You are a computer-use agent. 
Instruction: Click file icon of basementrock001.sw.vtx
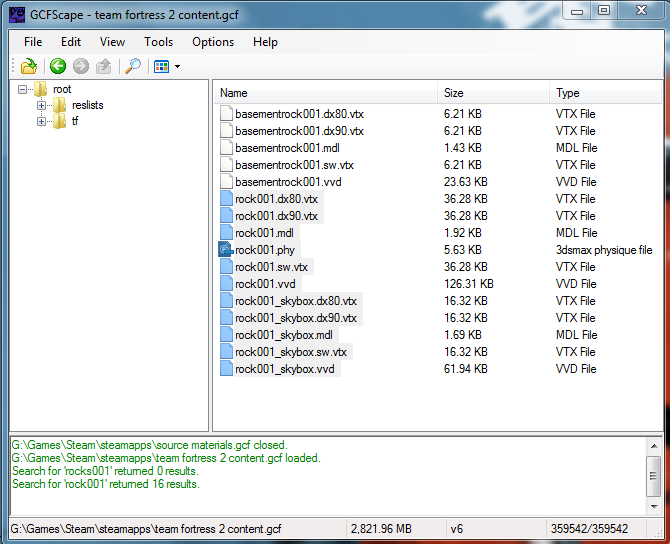[226, 165]
